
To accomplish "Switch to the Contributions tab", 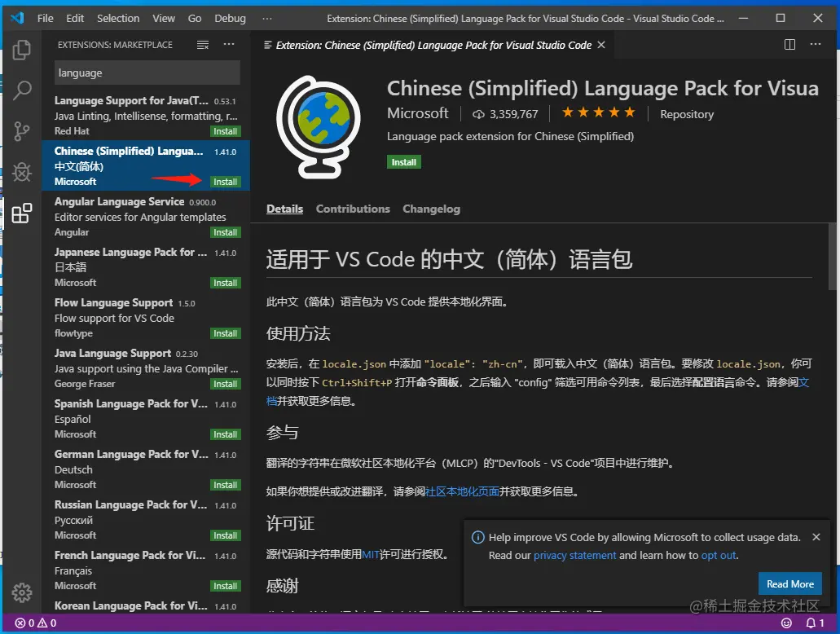I will click(353, 209).
